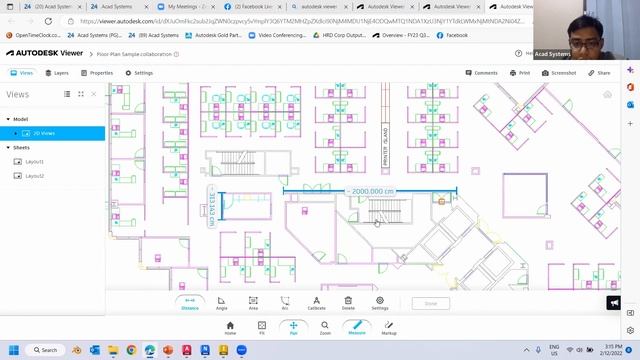
Task: Close the Views panel
Action: tap(94, 94)
